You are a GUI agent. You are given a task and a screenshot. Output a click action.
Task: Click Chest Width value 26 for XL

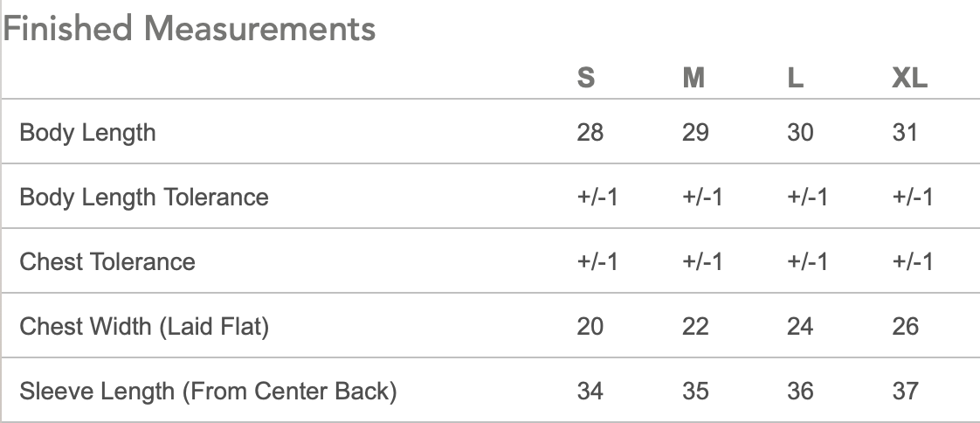coord(906,326)
